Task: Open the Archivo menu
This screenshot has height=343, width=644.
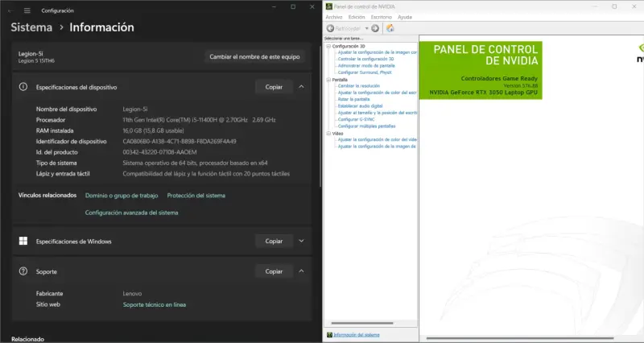Action: [334, 17]
